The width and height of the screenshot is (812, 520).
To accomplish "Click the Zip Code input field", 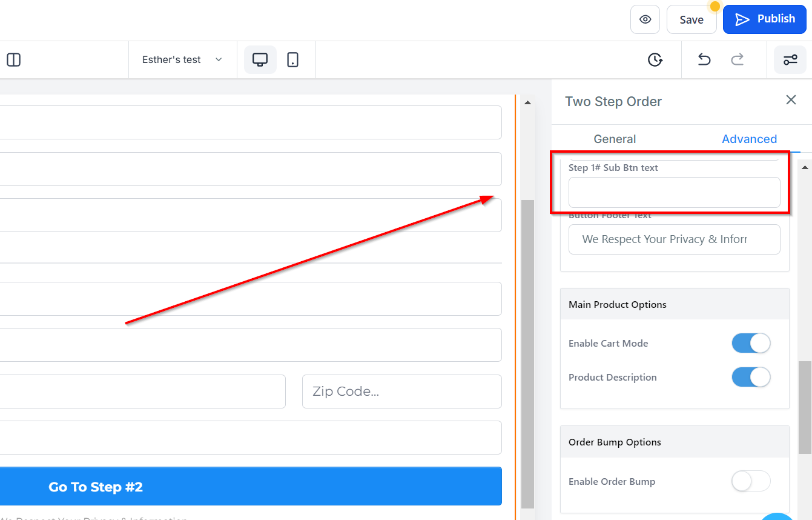I will pos(402,392).
